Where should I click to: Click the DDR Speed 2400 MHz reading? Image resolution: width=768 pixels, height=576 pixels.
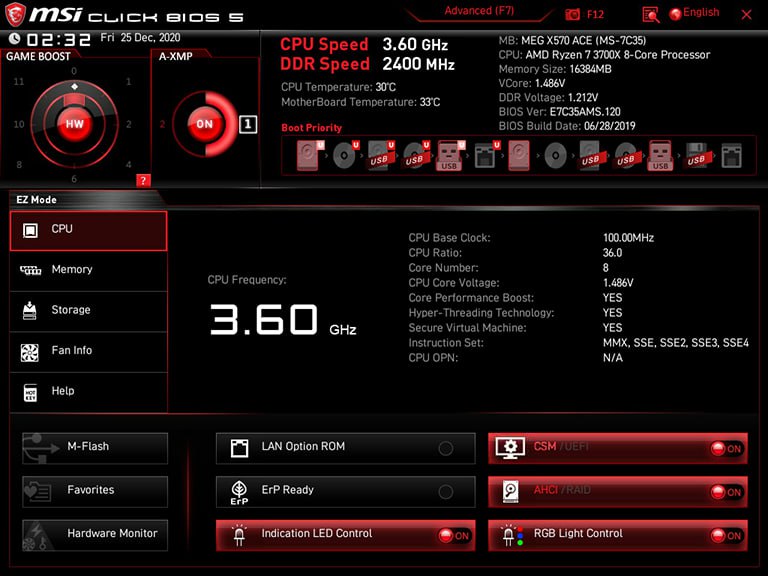pyautogui.click(x=418, y=64)
